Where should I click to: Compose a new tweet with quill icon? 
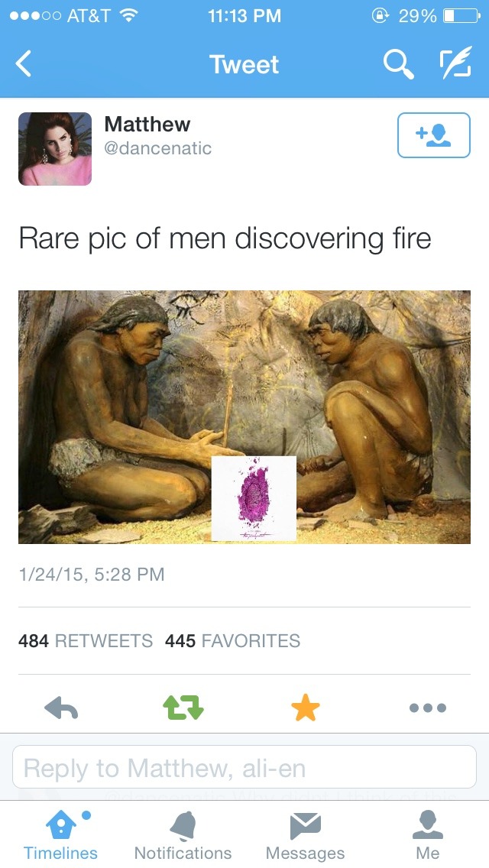pyautogui.click(x=455, y=63)
